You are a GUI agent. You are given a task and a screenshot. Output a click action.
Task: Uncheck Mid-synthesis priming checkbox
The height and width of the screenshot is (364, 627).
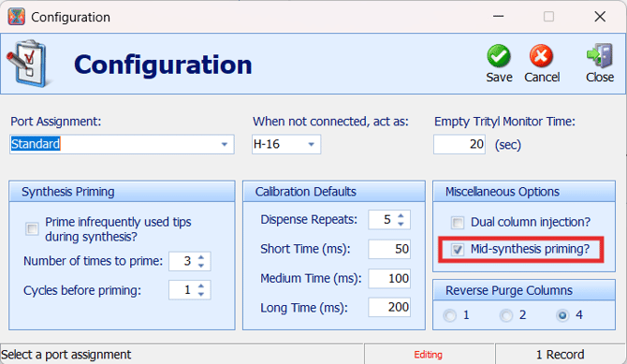(458, 250)
